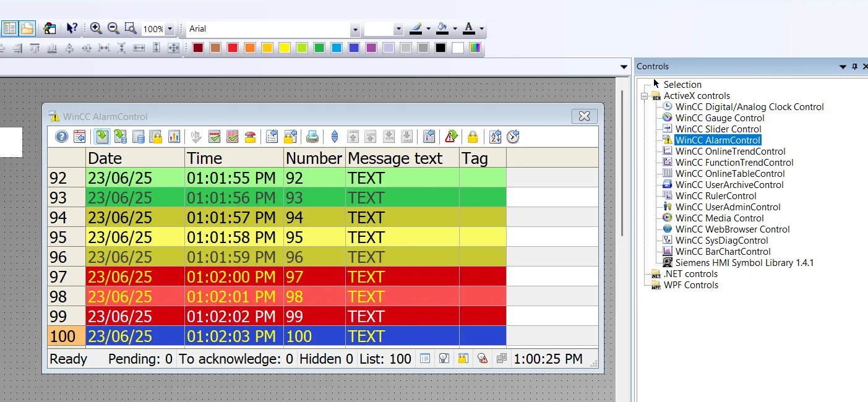Open the AlarmControl help button
The height and width of the screenshot is (402, 868).
(x=62, y=137)
